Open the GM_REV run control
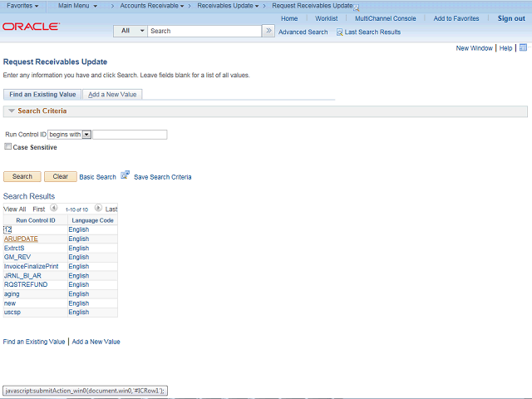The height and width of the screenshot is (399, 532). pos(17,257)
